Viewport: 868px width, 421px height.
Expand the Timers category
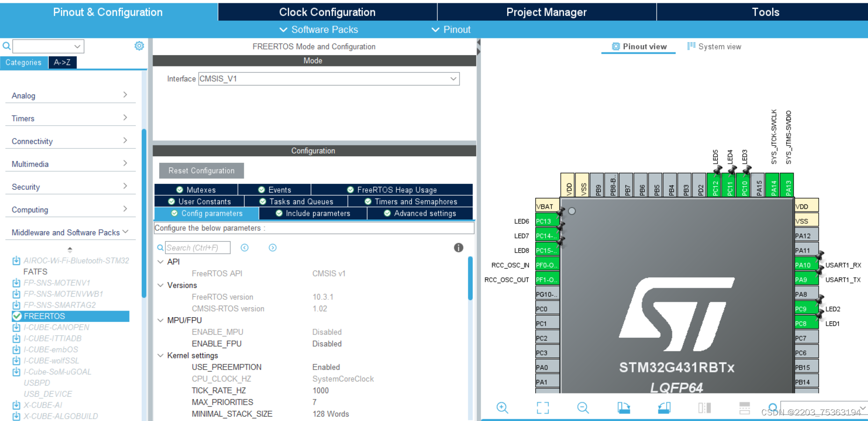70,118
